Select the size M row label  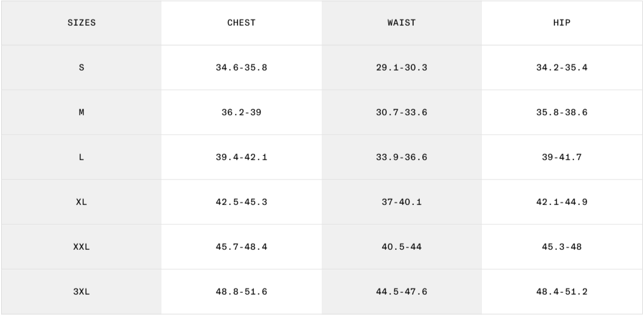click(81, 112)
